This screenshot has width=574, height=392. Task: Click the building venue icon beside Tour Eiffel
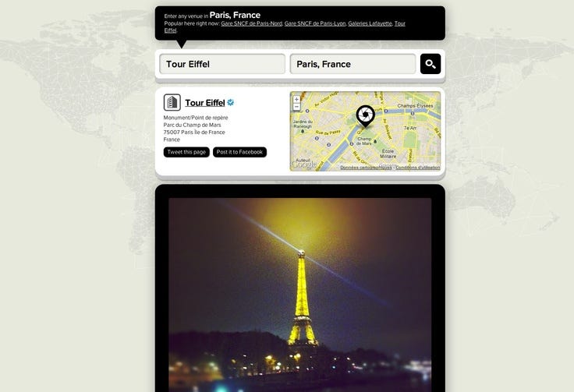172,102
